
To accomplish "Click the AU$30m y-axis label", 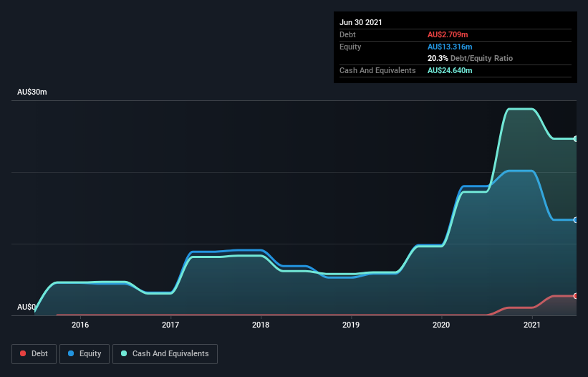I will [32, 92].
